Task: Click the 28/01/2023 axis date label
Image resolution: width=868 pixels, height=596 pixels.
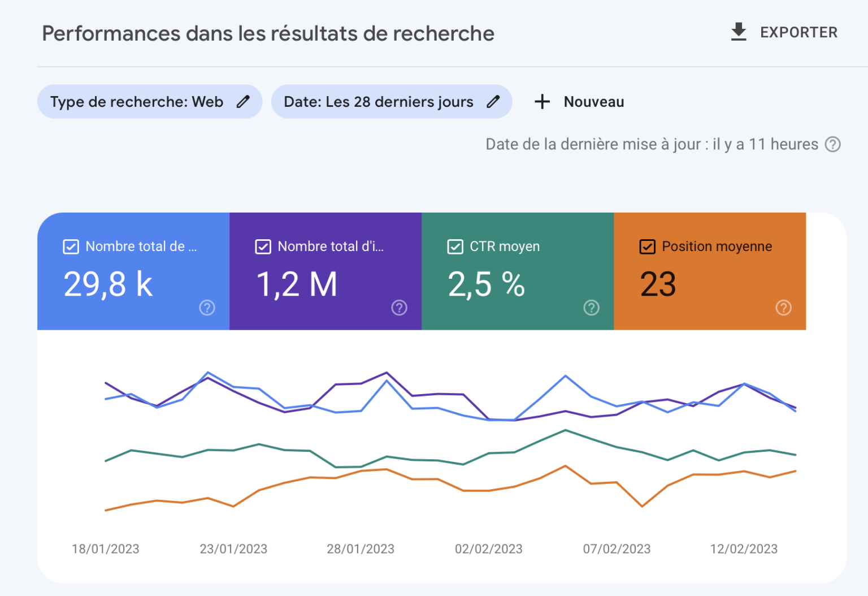Action: click(x=361, y=549)
